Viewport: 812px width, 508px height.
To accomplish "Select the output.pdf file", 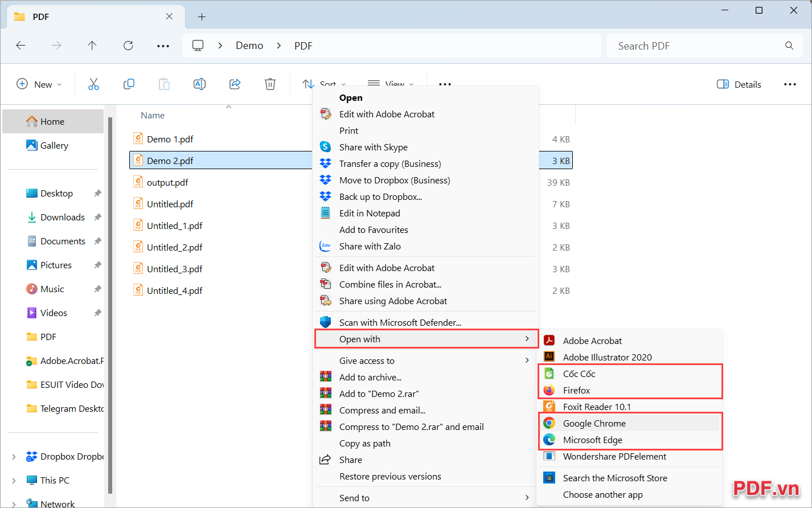I will 167,182.
